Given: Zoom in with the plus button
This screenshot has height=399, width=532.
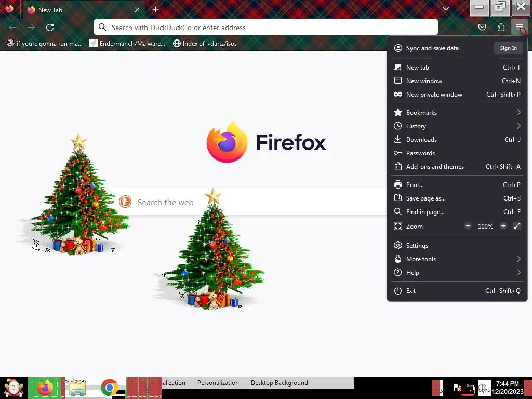Looking at the screenshot, I should [x=503, y=226].
